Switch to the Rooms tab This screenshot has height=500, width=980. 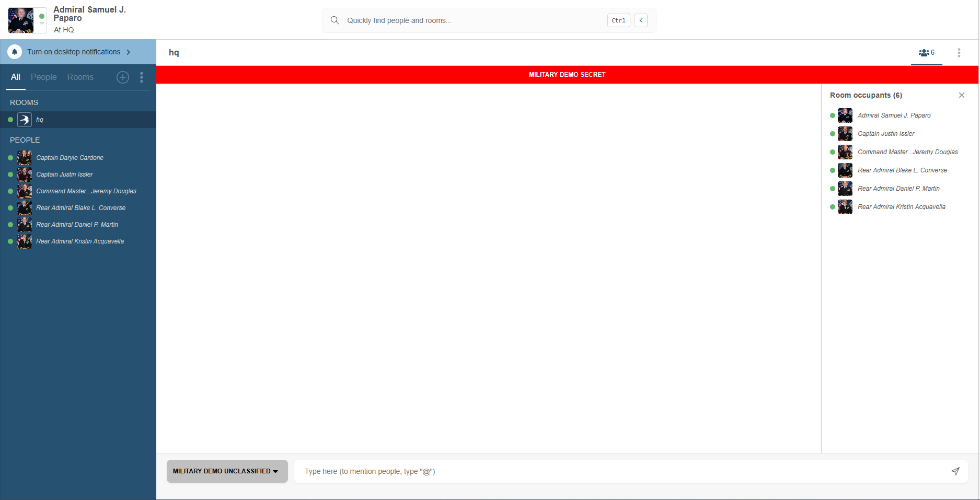coord(80,77)
